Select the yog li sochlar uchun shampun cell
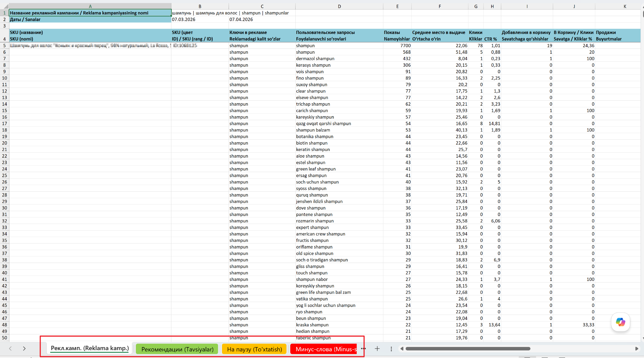 (x=339, y=305)
